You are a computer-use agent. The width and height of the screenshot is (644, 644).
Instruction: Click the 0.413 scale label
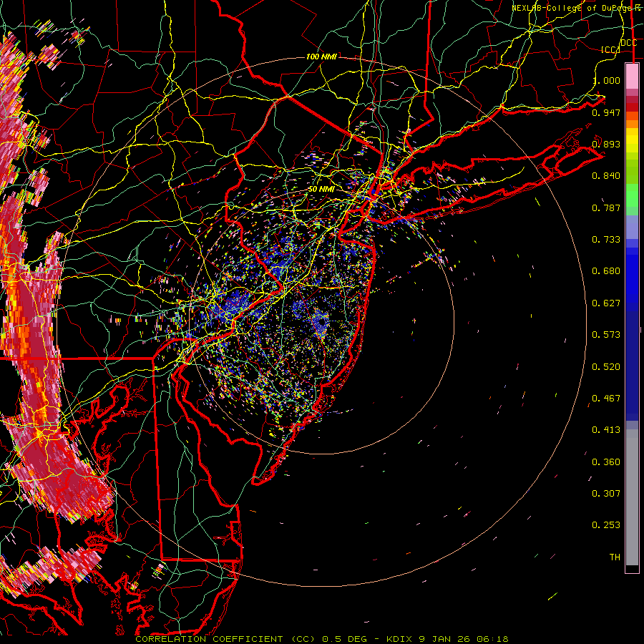click(606, 430)
